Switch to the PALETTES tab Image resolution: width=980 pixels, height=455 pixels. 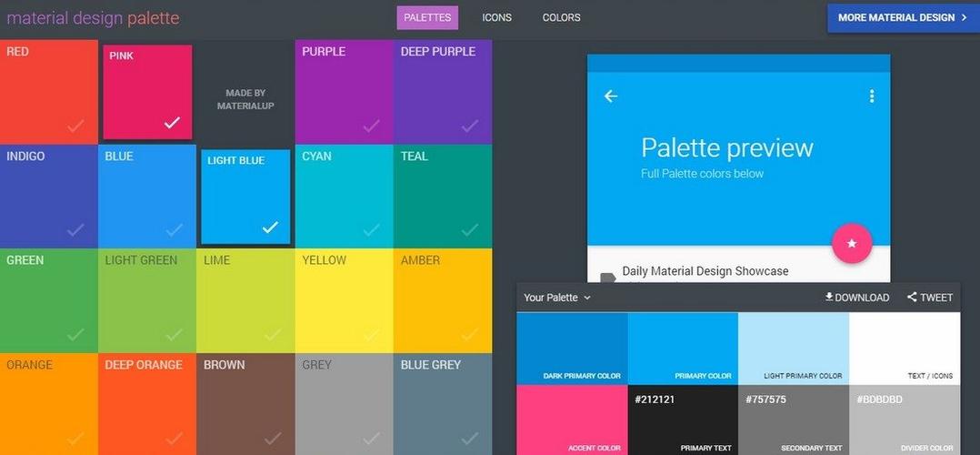[x=427, y=17]
